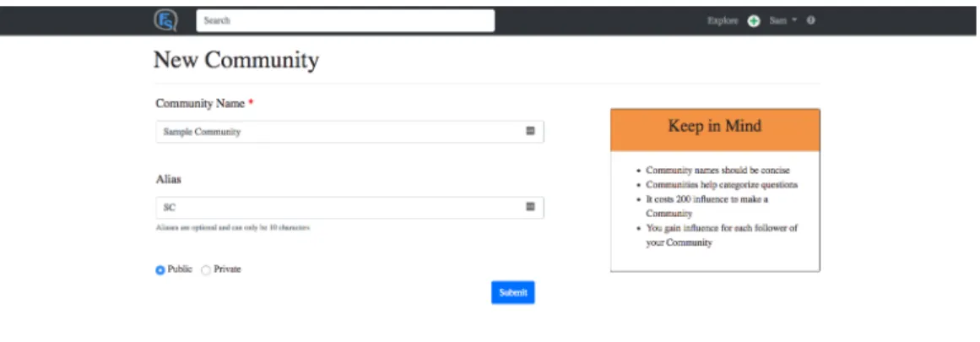
Task: Click into the Community Name input
Action: pos(350,132)
